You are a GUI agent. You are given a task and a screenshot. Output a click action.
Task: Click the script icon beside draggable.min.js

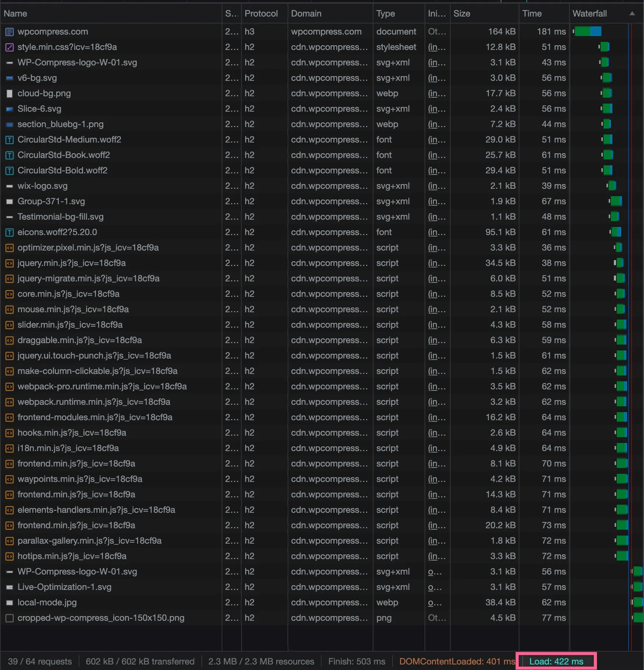pyautogui.click(x=10, y=341)
